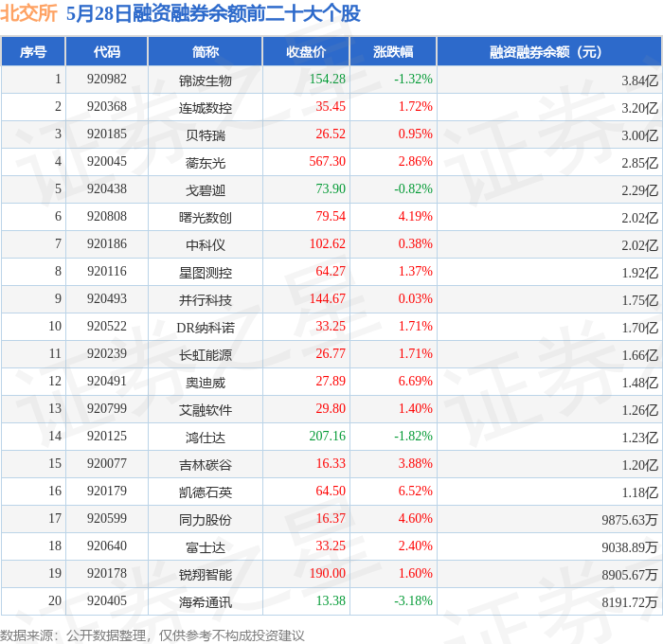The image size is (663, 644).
Task: Click the 序号 column header
Action: tap(33, 51)
